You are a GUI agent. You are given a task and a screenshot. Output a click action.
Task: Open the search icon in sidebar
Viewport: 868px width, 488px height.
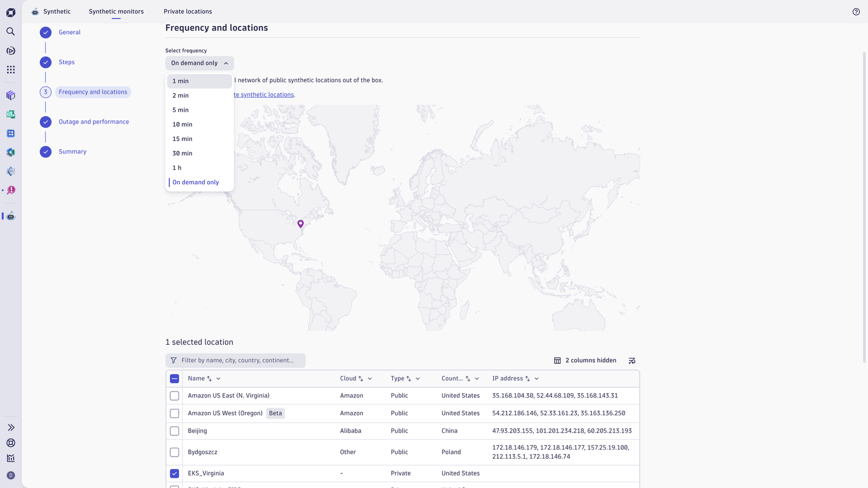[x=10, y=31]
